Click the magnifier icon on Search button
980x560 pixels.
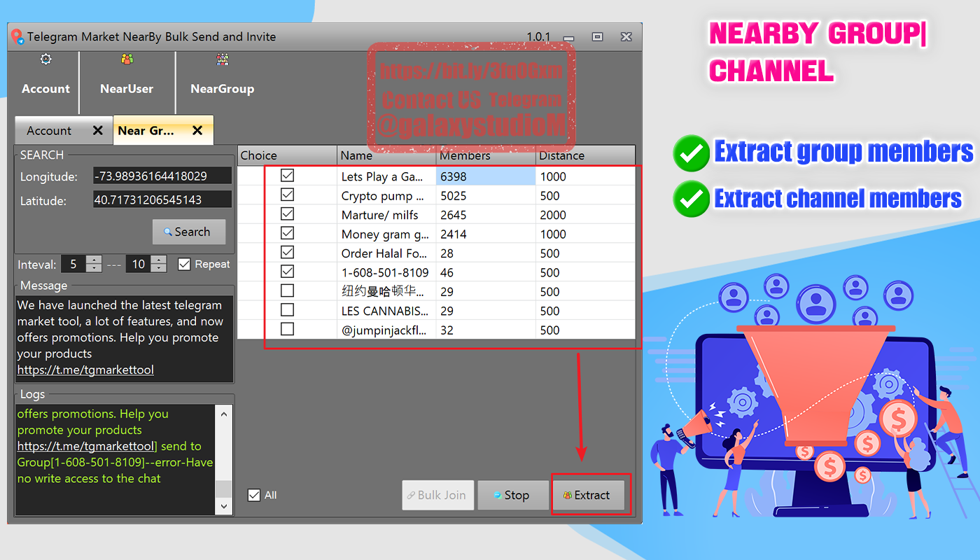pos(169,232)
